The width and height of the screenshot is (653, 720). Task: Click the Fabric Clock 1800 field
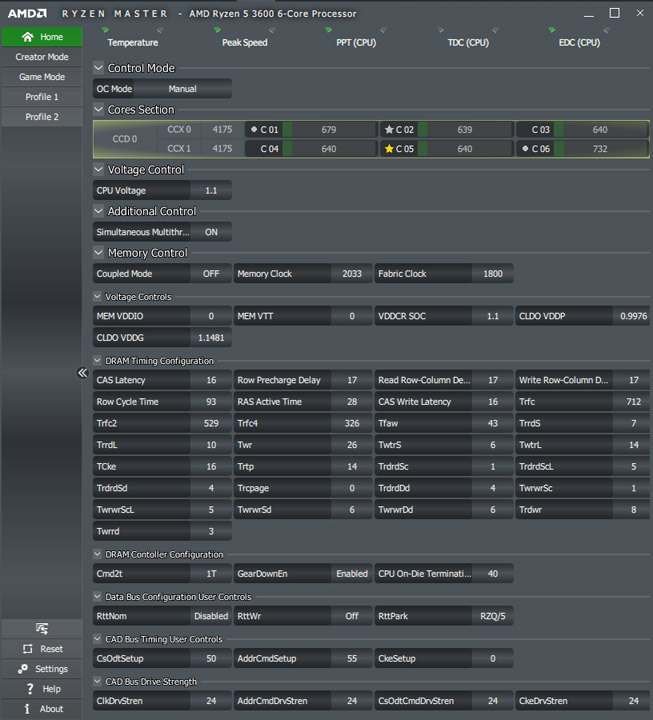(493, 274)
